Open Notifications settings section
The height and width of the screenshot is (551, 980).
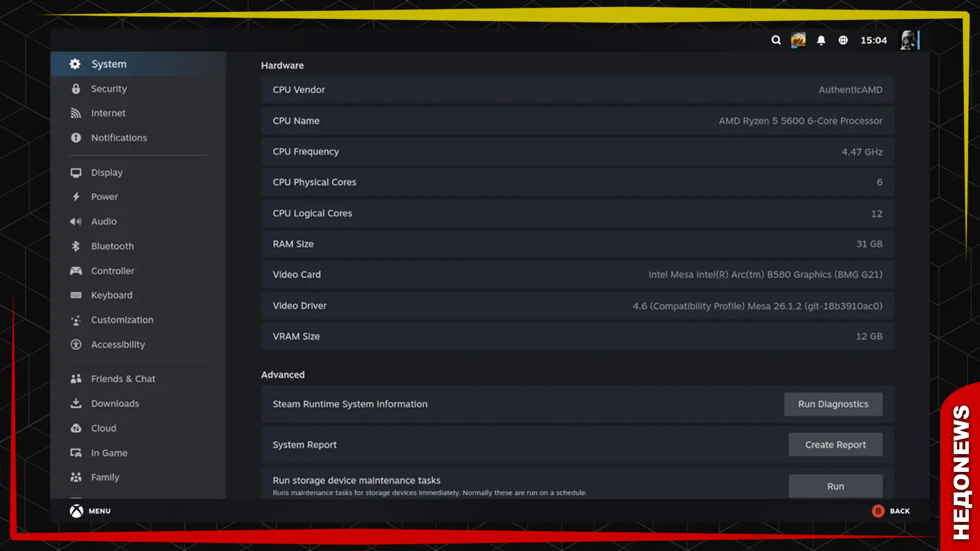(x=138, y=138)
